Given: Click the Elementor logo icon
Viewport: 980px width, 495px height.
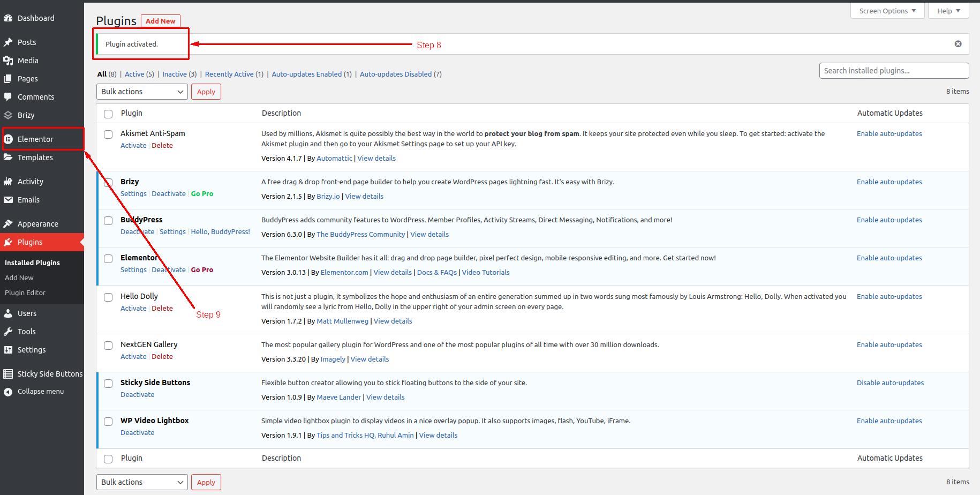Looking at the screenshot, I should 8,139.
